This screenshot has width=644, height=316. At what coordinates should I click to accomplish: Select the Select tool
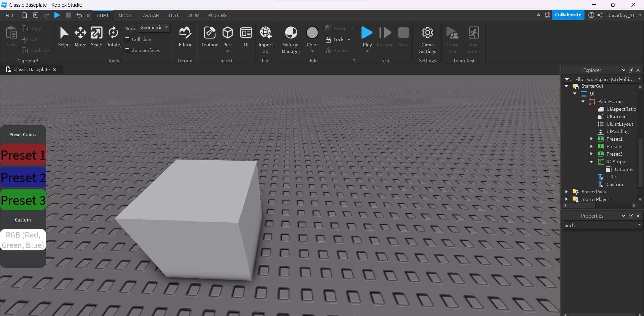pos(64,37)
